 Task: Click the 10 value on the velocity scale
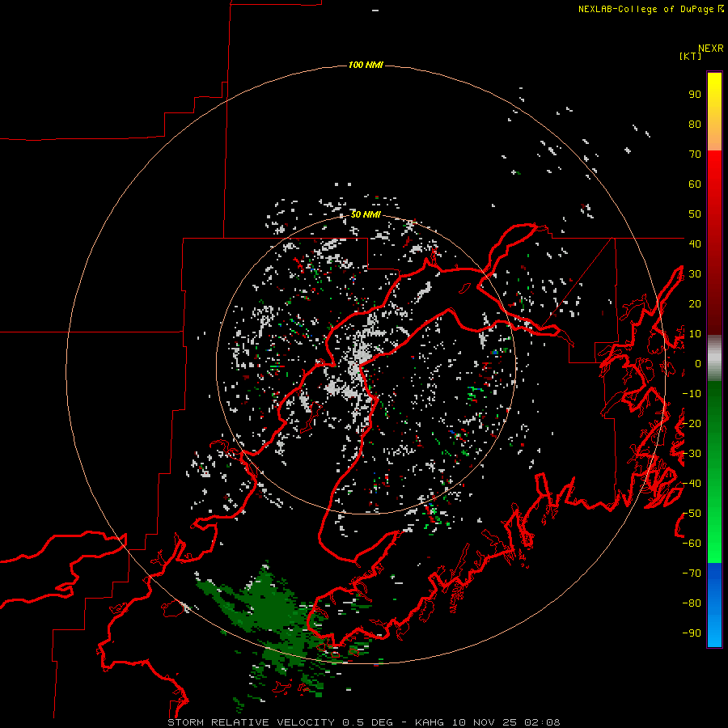point(695,334)
